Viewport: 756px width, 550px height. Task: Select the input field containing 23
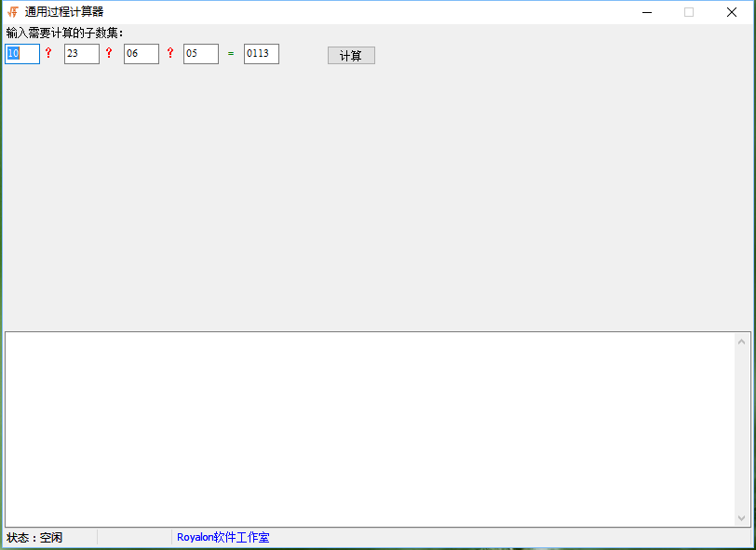point(81,54)
